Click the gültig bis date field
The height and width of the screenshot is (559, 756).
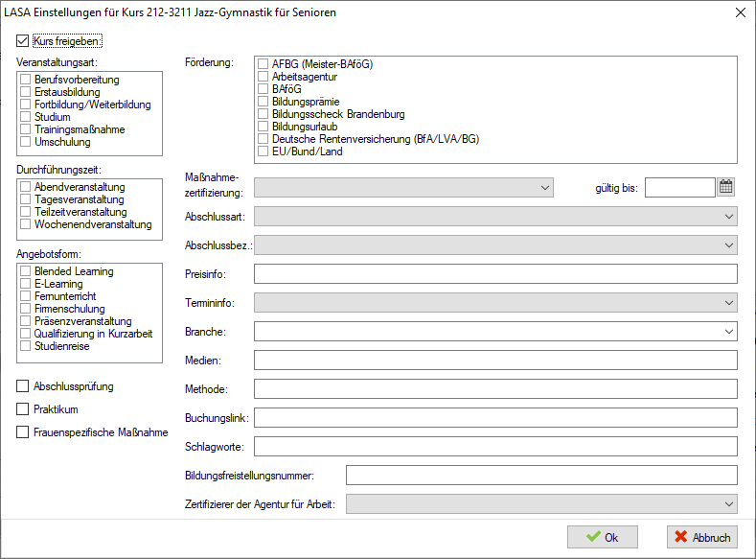click(x=679, y=188)
